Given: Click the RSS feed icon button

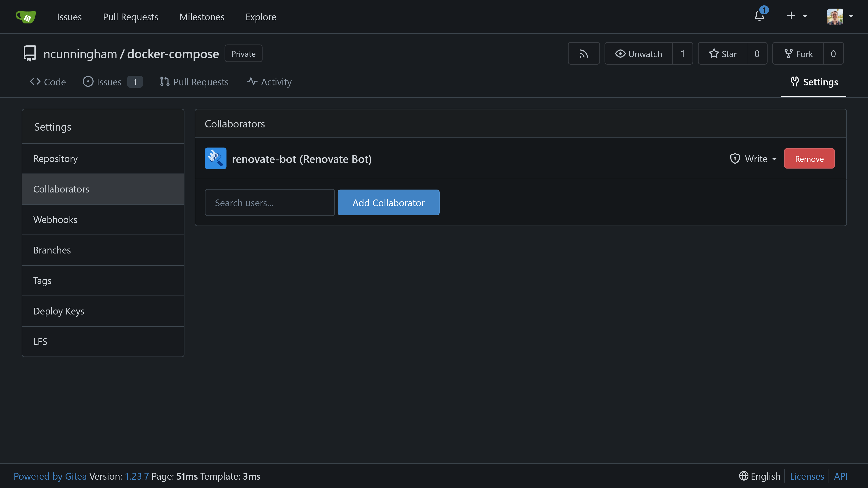Looking at the screenshot, I should [x=584, y=54].
